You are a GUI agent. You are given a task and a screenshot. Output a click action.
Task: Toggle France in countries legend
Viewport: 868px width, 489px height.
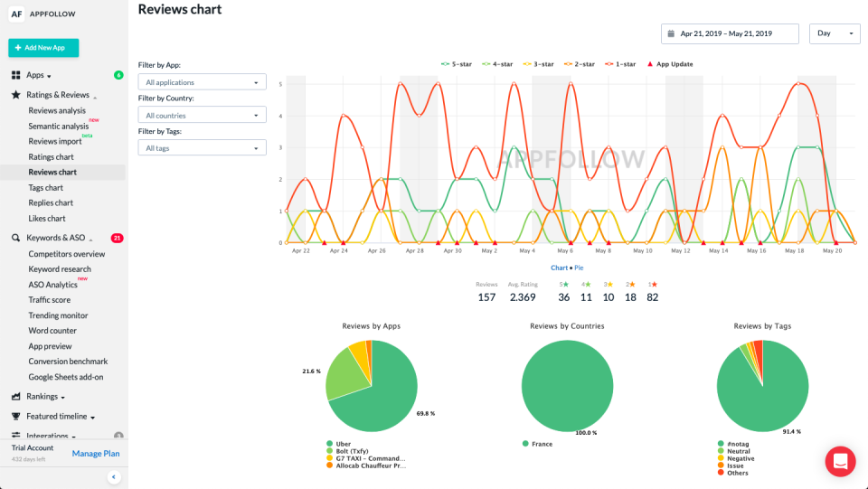pos(537,444)
